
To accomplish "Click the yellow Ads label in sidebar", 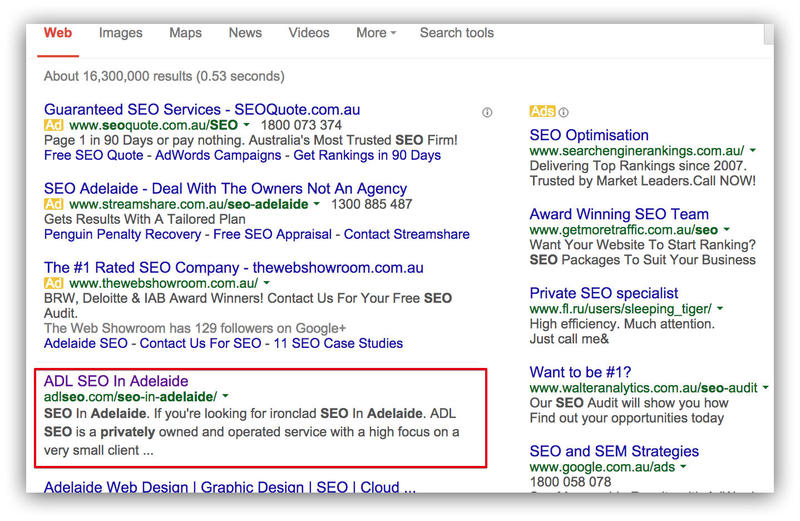I will pos(542,111).
